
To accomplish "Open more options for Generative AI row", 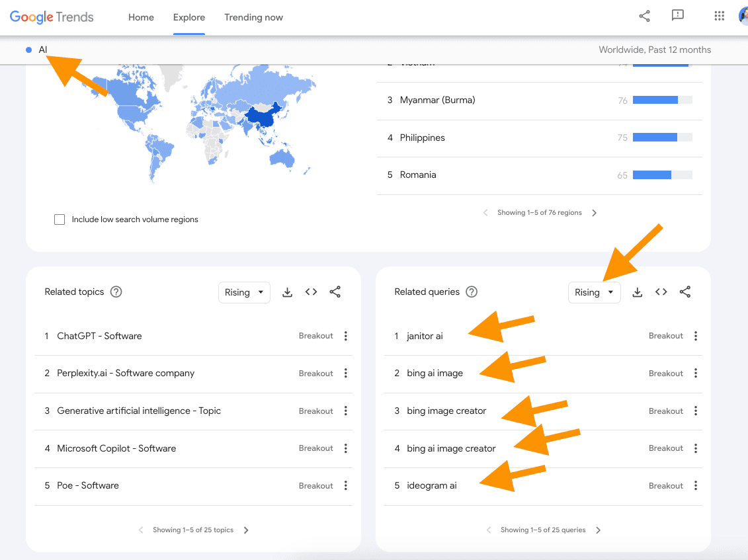I will (x=346, y=411).
